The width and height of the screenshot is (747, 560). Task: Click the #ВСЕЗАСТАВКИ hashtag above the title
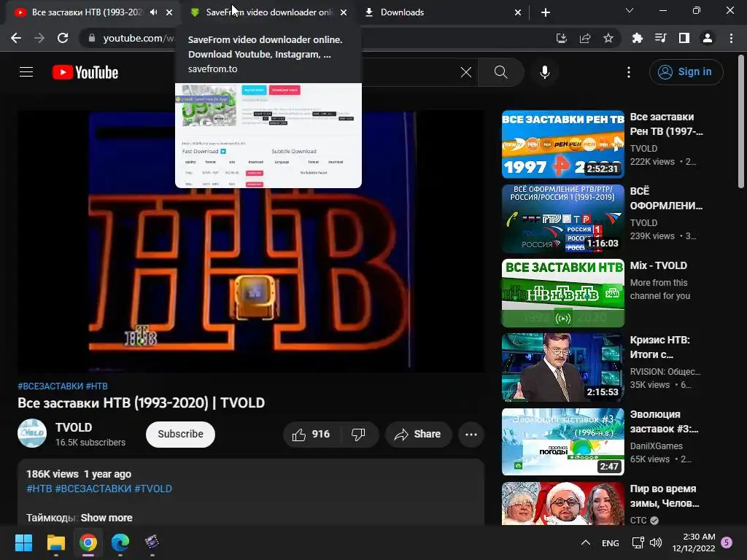[x=50, y=386]
